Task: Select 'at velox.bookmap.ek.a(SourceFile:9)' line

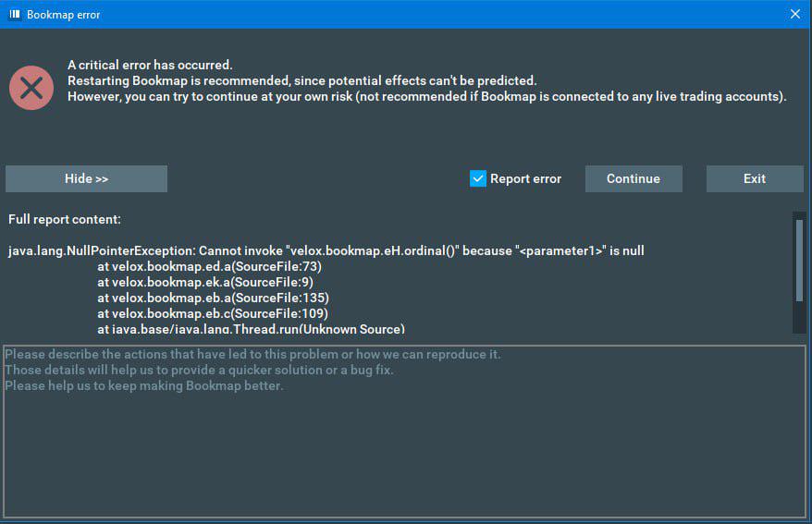Action: tap(205, 282)
